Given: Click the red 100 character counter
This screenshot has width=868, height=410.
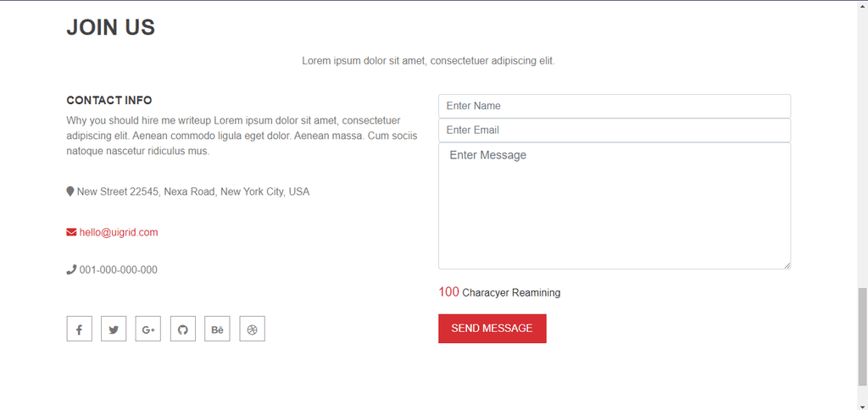Looking at the screenshot, I should point(448,292).
